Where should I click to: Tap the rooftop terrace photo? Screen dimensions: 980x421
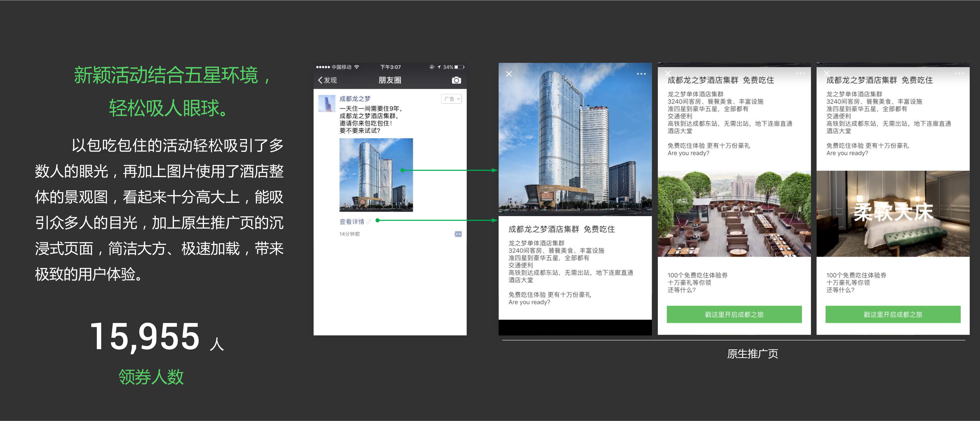coord(734,214)
